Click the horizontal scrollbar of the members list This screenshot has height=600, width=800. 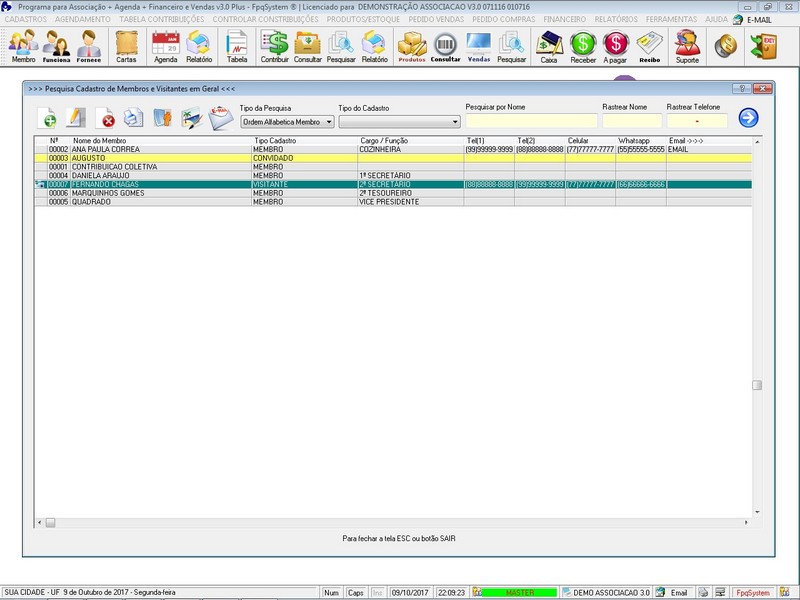pyautogui.click(x=400, y=522)
